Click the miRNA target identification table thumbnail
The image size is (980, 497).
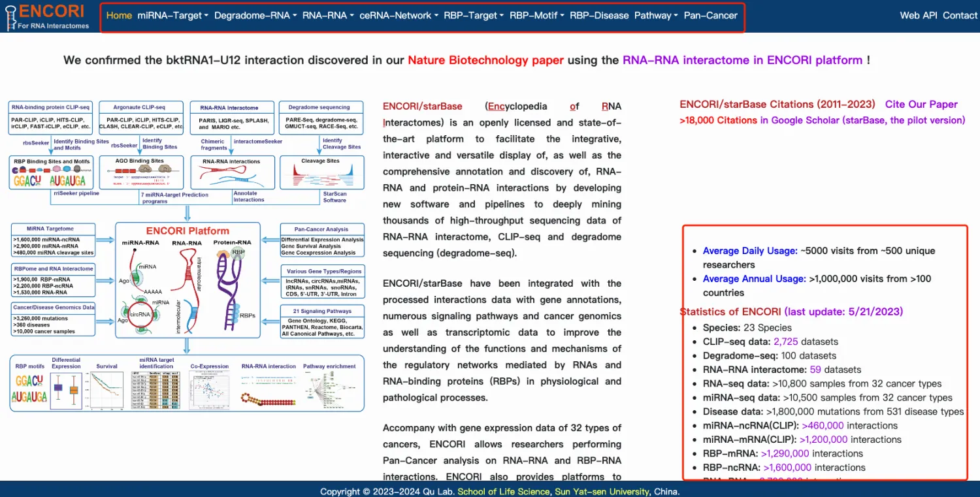coord(156,391)
